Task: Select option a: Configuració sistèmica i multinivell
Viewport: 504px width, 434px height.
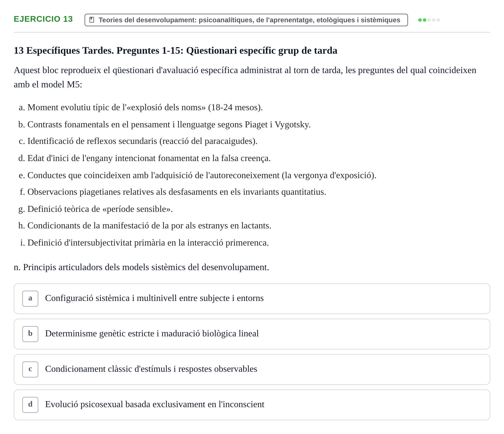Action: 252,299
